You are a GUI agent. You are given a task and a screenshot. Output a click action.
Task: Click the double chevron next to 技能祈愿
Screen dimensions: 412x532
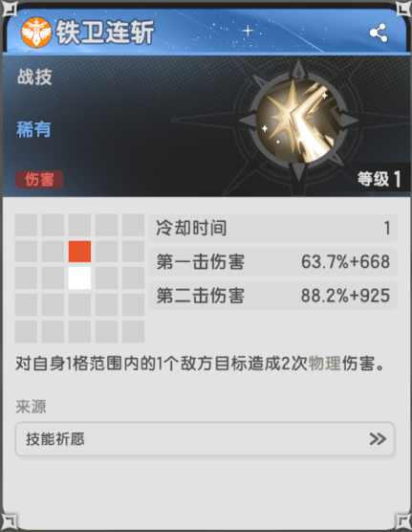[x=378, y=438]
